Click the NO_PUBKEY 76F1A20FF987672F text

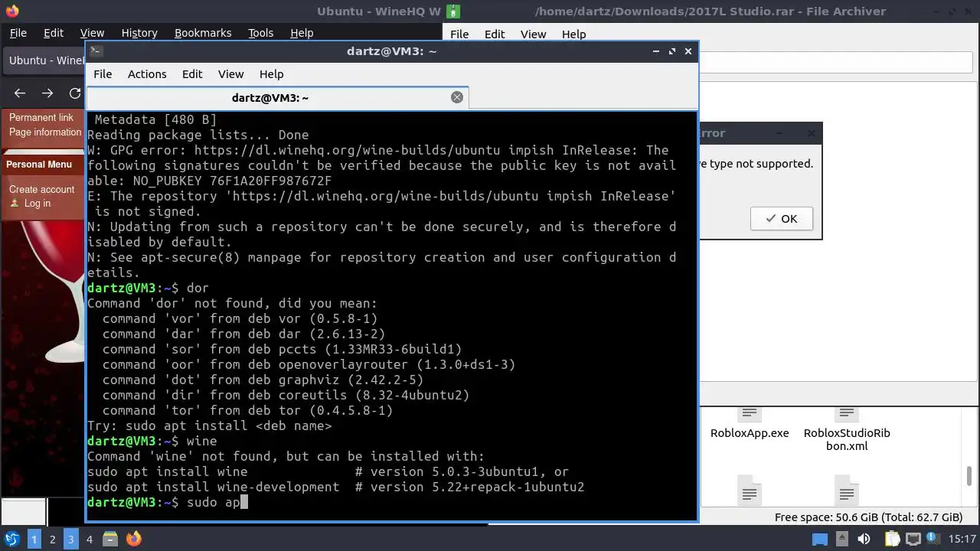232,181
